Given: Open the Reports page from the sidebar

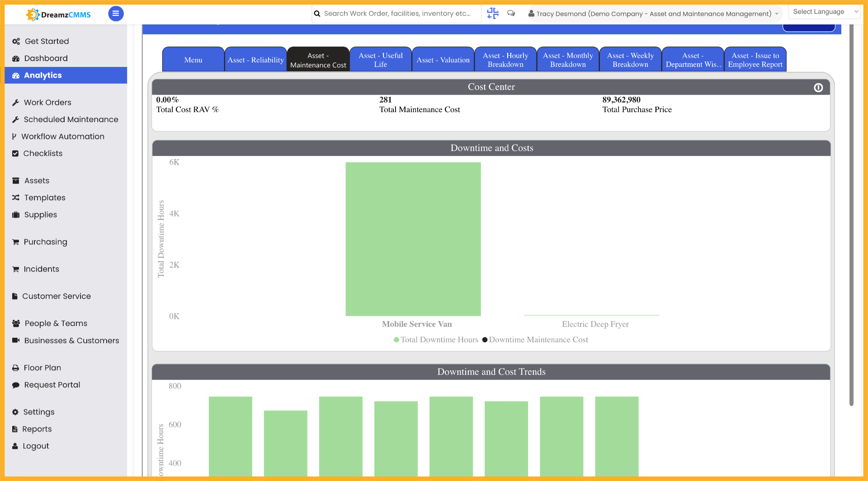Looking at the screenshot, I should (x=37, y=429).
